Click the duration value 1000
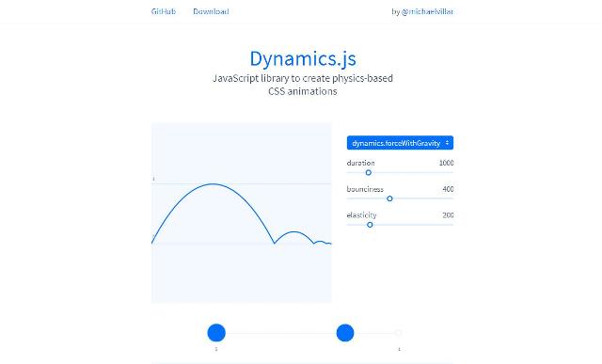This screenshot has width=602, height=364. [446, 163]
